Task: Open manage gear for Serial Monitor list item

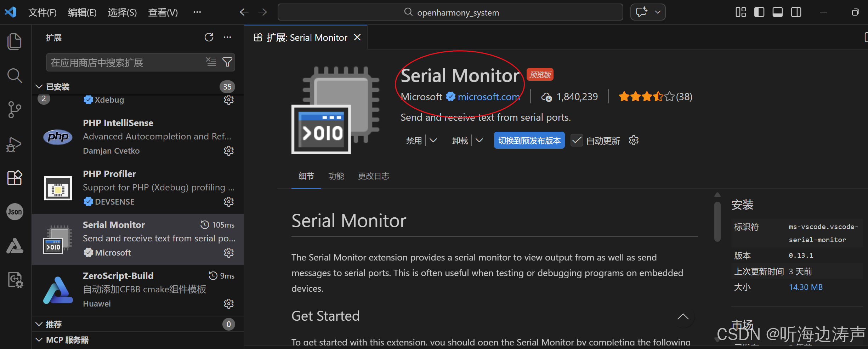Action: (x=229, y=253)
